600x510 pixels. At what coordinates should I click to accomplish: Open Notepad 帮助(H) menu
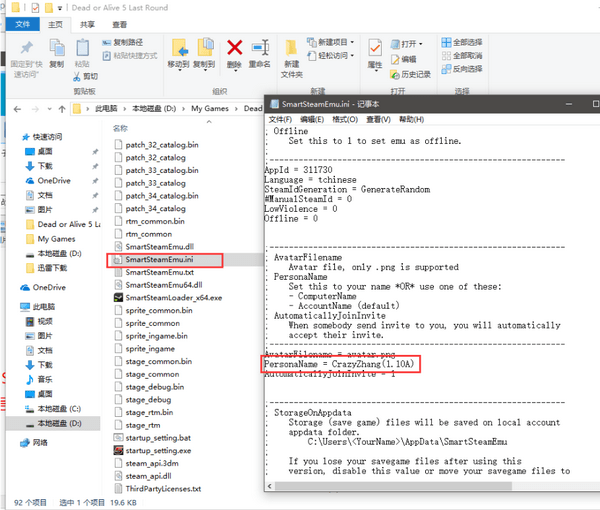tap(412, 119)
